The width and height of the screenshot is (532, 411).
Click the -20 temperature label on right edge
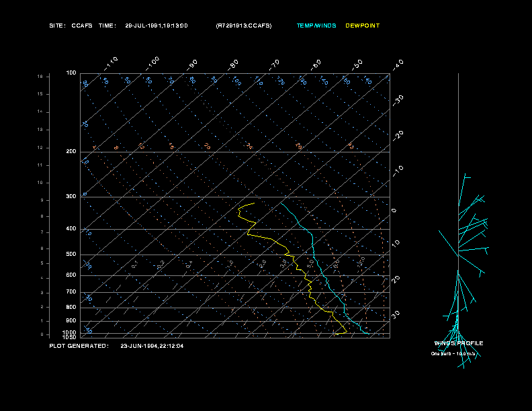tap(398, 136)
